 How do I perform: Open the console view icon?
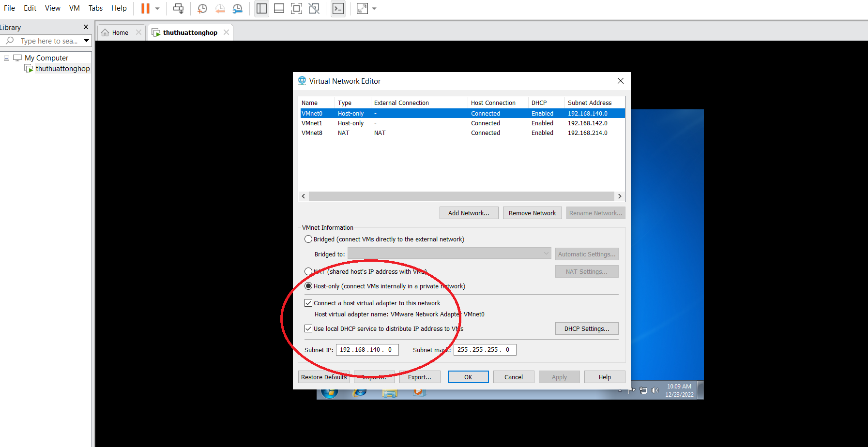click(x=338, y=8)
